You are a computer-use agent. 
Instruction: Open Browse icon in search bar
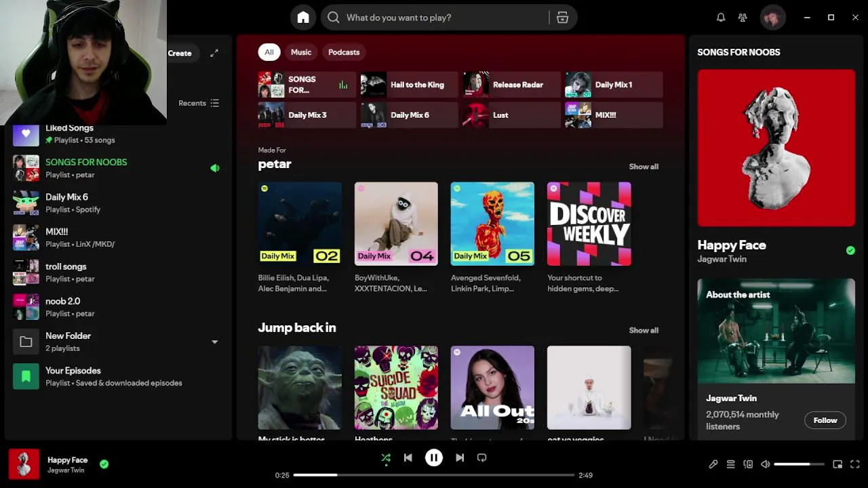(x=562, y=18)
